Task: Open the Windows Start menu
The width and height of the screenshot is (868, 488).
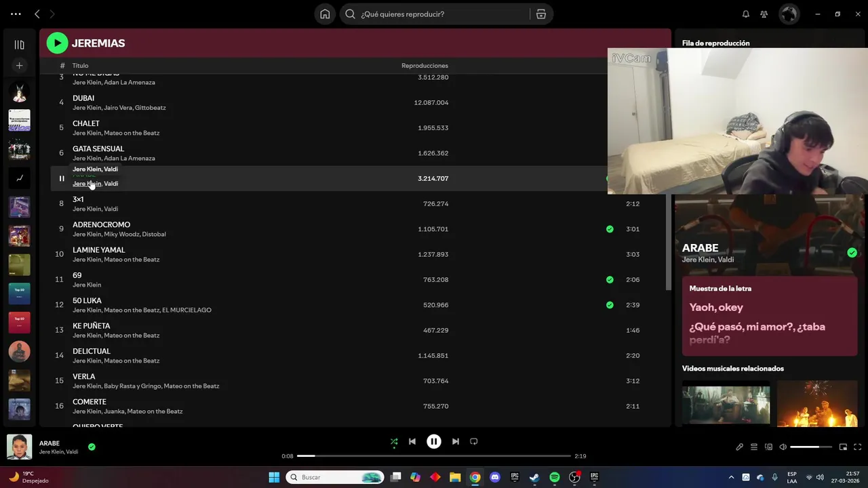Action: 274,477
